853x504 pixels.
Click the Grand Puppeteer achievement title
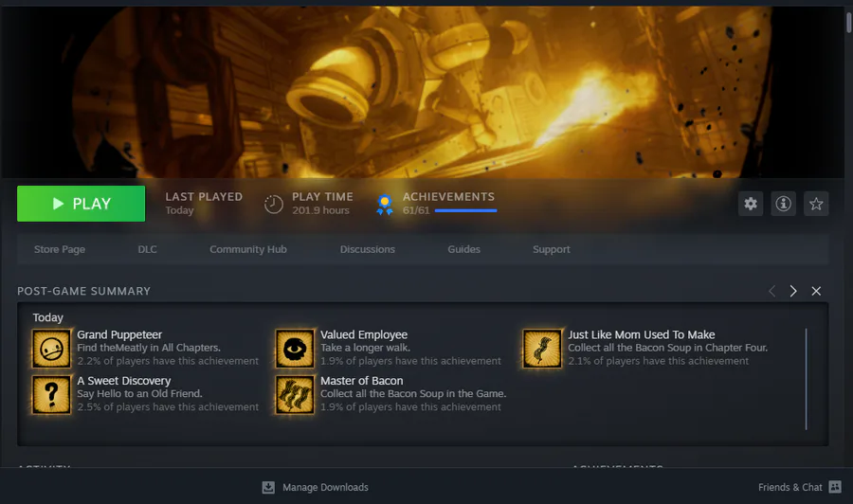click(119, 334)
